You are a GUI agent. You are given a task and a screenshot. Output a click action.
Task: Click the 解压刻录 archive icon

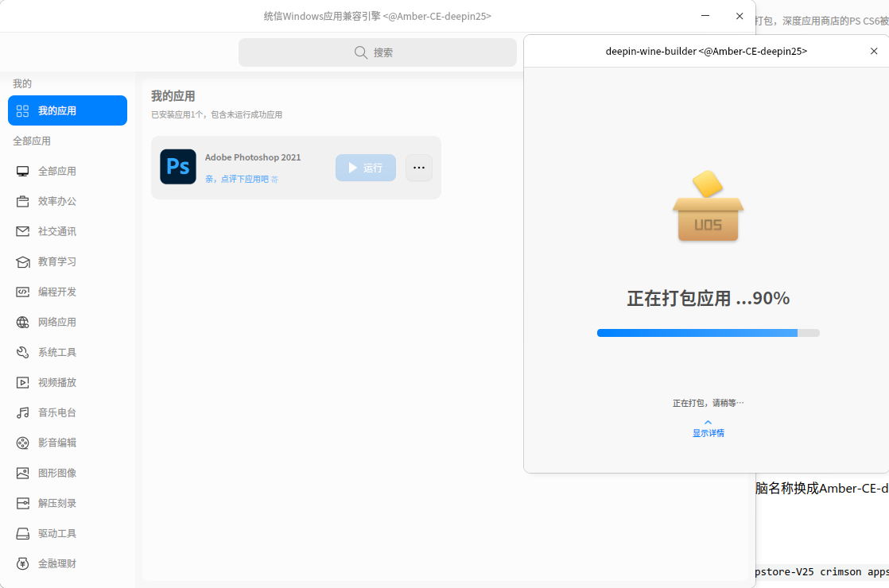click(x=23, y=503)
